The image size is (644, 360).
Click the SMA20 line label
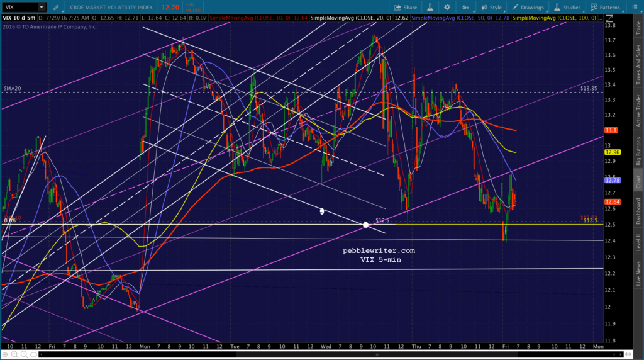[13, 88]
